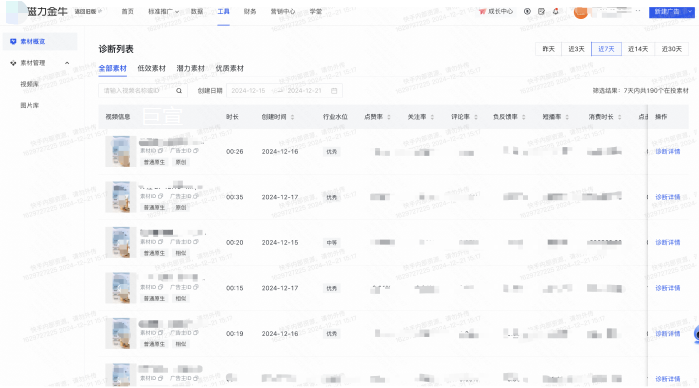Open the edit note icon in header

pyautogui.click(x=541, y=12)
